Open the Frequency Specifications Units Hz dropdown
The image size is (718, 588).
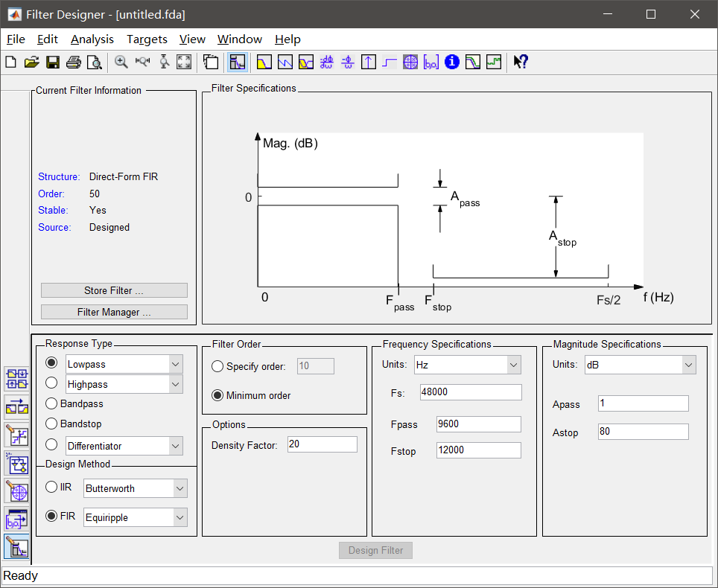point(513,365)
